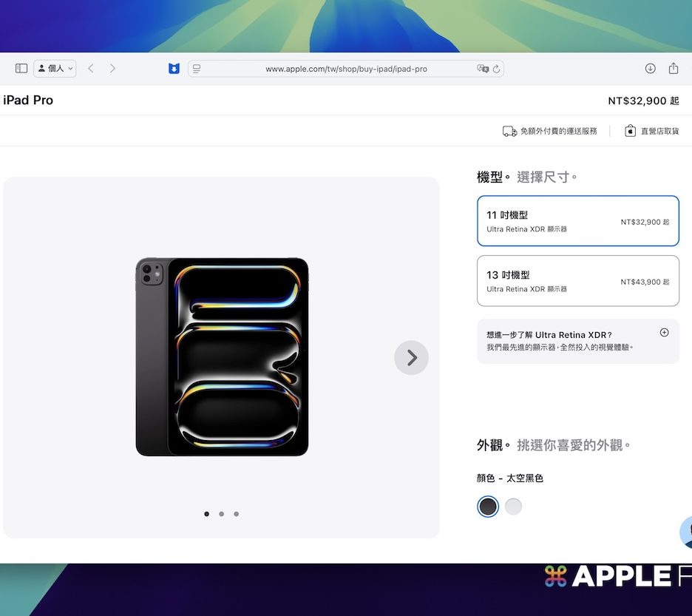Go forward with the right arrow
This screenshot has width=692, height=616.
pos(112,69)
